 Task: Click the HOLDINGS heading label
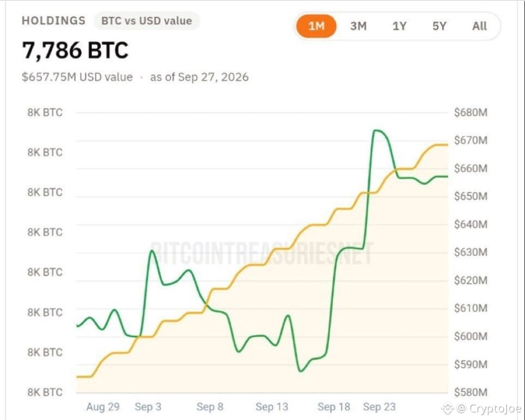click(54, 21)
